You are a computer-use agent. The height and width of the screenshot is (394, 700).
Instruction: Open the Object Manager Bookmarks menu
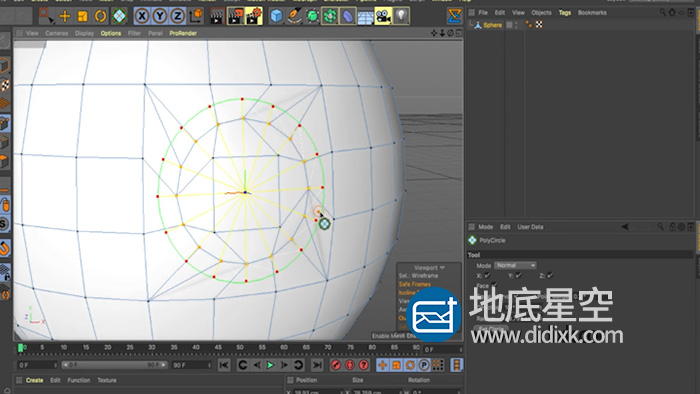click(592, 12)
